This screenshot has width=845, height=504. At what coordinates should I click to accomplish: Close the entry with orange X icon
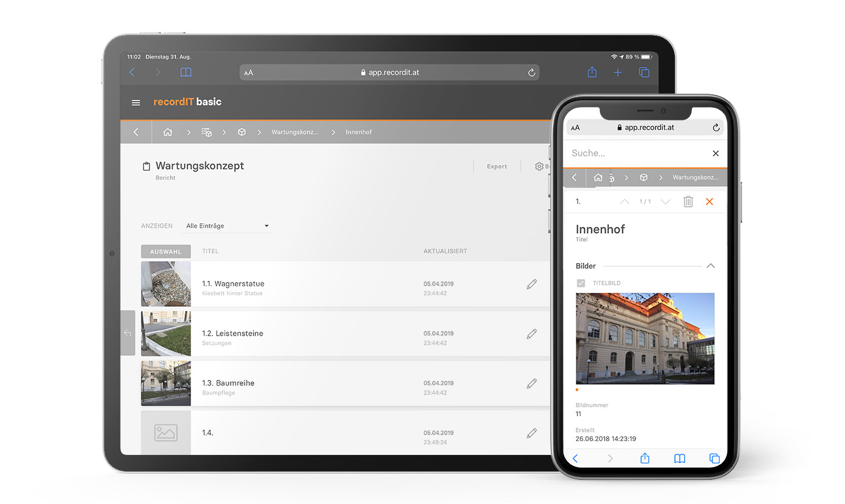point(709,201)
